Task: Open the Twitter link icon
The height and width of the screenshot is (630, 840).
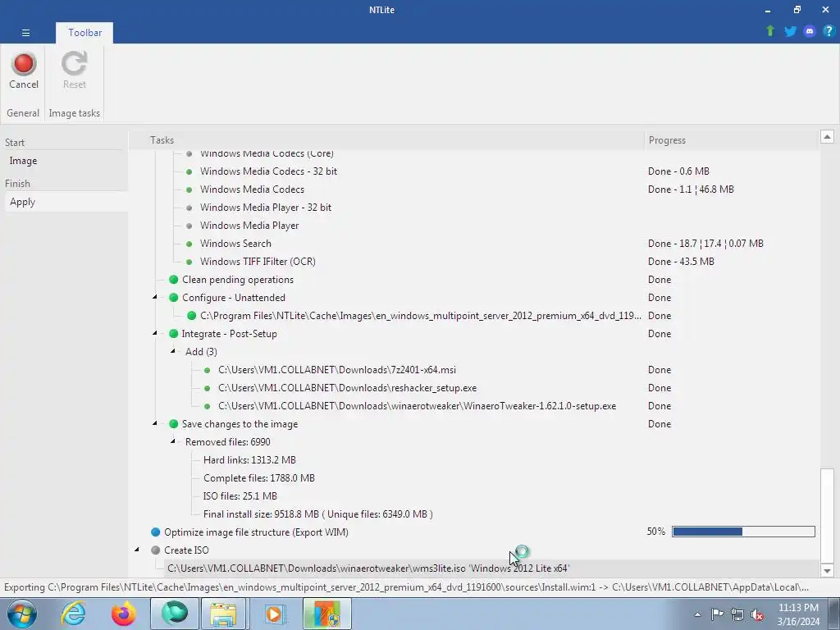Action: (790, 31)
